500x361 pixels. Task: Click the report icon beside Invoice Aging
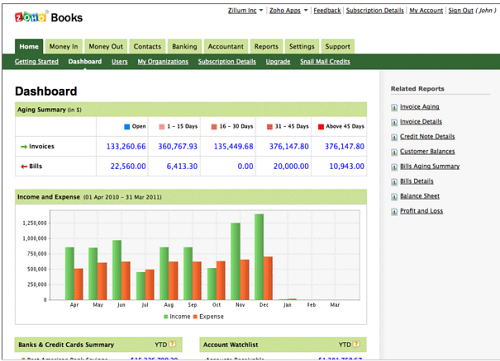394,107
